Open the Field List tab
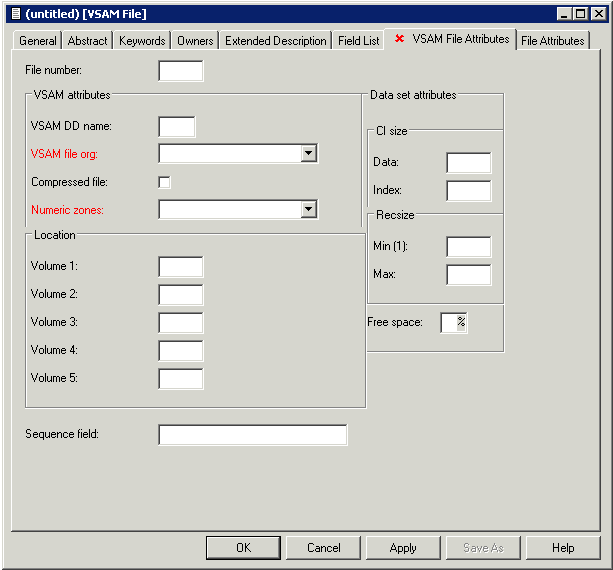The height and width of the screenshot is (570, 613). (358, 41)
